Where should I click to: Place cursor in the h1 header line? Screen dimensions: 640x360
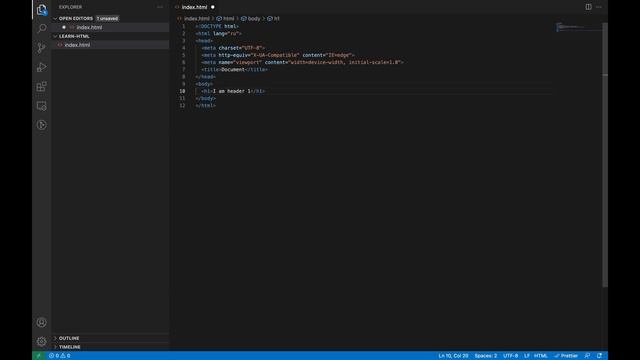coord(233,91)
